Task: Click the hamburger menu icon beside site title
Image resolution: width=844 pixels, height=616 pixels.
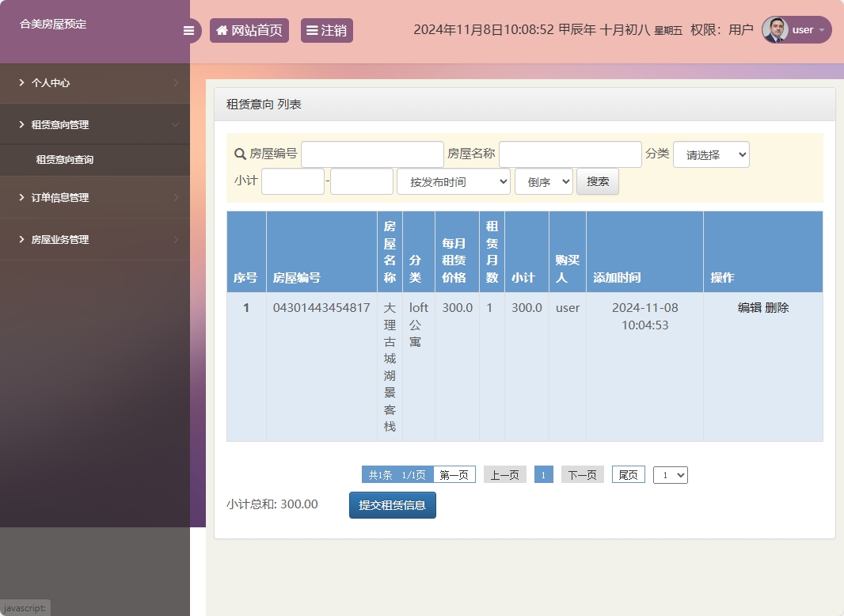Action: pyautogui.click(x=188, y=30)
